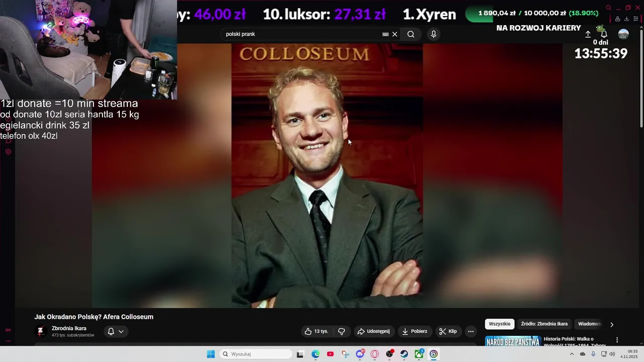Open the YouTube account avatar menu
This screenshot has height=362, width=644.
(x=623, y=34)
